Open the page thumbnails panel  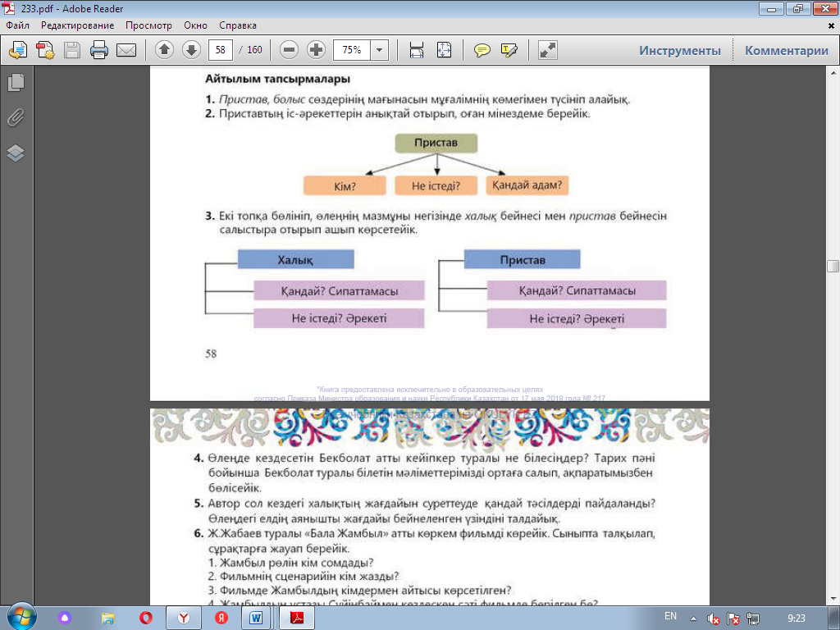point(16,82)
